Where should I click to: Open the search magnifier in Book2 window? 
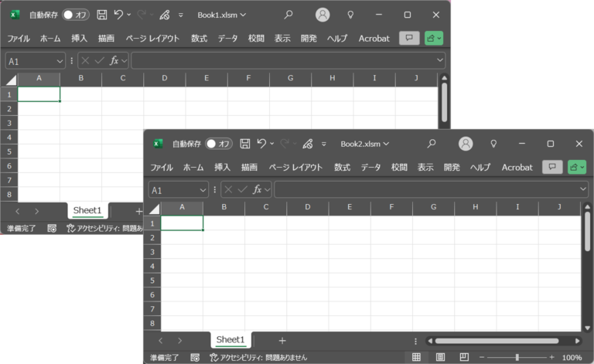432,144
